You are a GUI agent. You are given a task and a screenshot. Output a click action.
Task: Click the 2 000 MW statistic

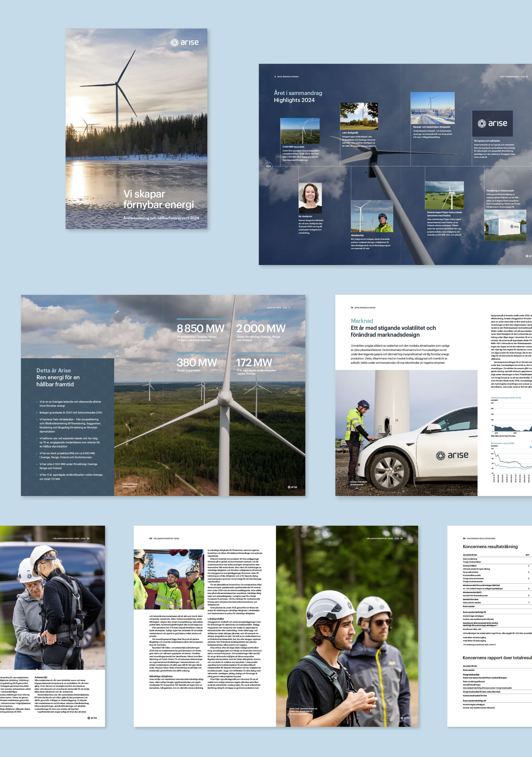[260, 328]
